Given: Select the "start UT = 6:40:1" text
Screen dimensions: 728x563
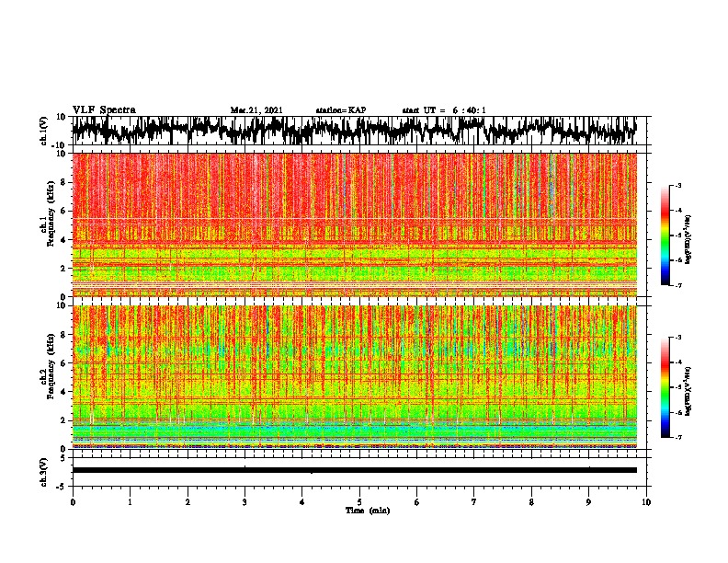Looking at the screenshot, I should click(x=444, y=110).
